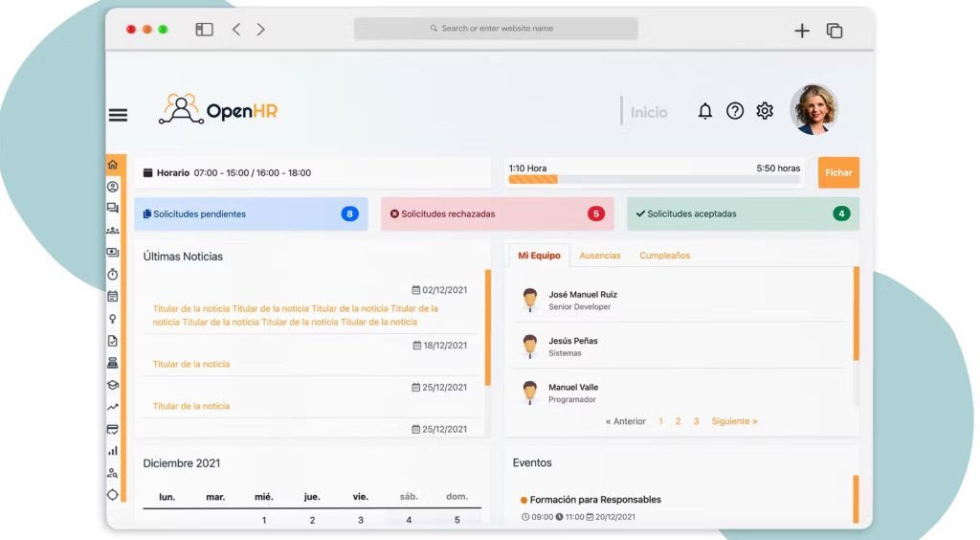Image resolution: width=980 pixels, height=540 pixels.
Task: Go to team page 3
Action: 697,421
